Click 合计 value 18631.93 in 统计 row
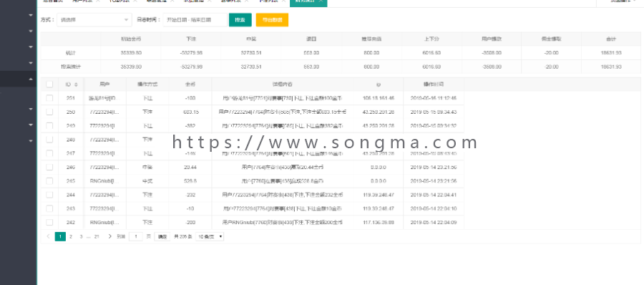The width and height of the screenshot is (644, 285). tap(611, 53)
